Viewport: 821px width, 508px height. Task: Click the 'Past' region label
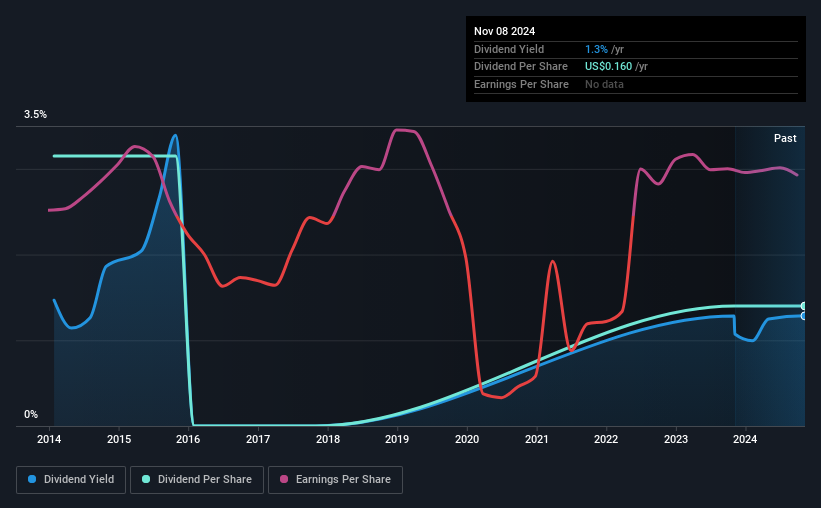click(785, 138)
